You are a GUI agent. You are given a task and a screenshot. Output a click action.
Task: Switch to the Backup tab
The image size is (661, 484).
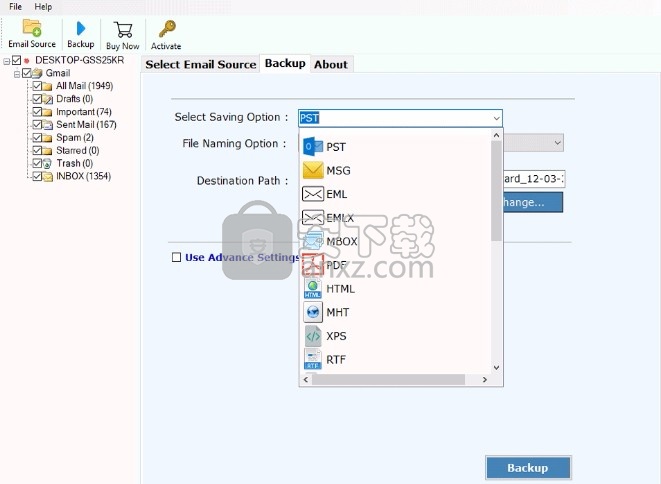click(285, 63)
